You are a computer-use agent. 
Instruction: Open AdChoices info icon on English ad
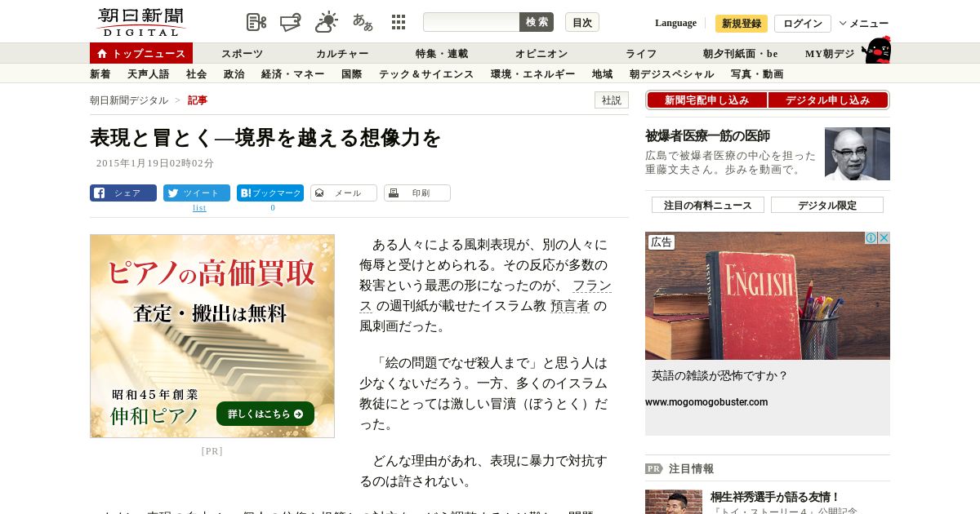(x=871, y=238)
